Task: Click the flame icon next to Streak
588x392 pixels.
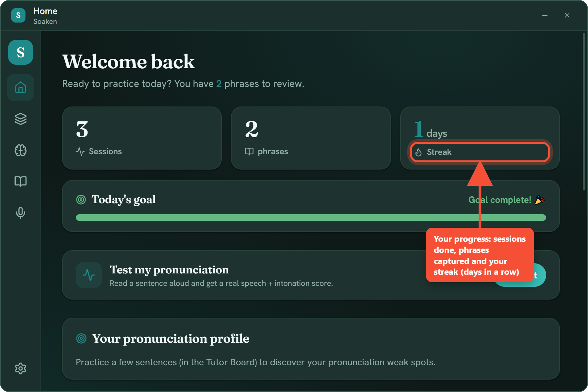Action: [418, 152]
